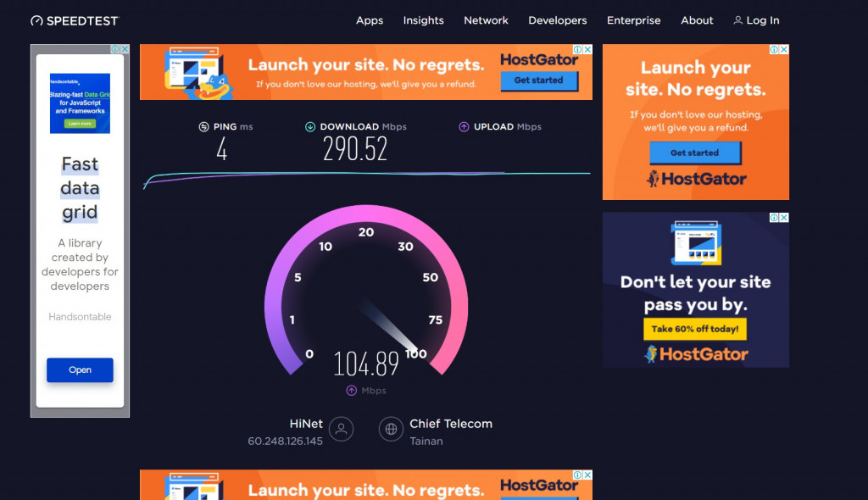
Task: Close the dark HostGator ad
Action: [784, 218]
